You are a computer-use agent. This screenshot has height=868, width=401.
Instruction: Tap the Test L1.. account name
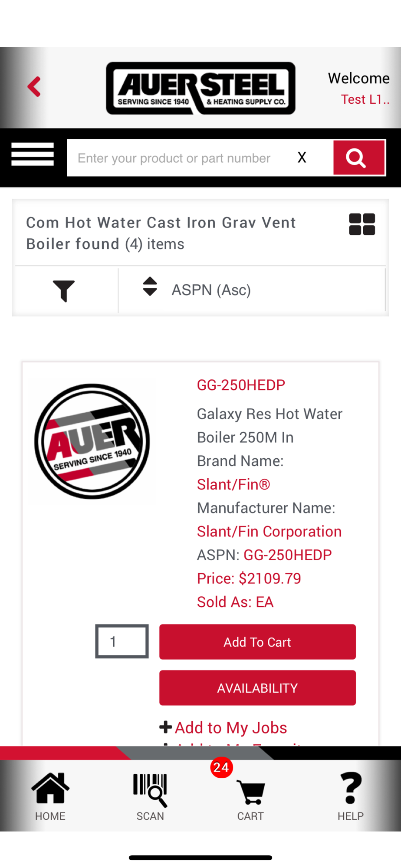[365, 99]
